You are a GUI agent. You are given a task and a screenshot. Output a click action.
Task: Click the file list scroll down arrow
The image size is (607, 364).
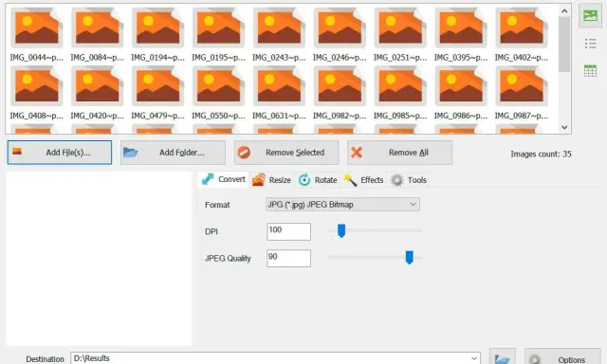[x=564, y=127]
